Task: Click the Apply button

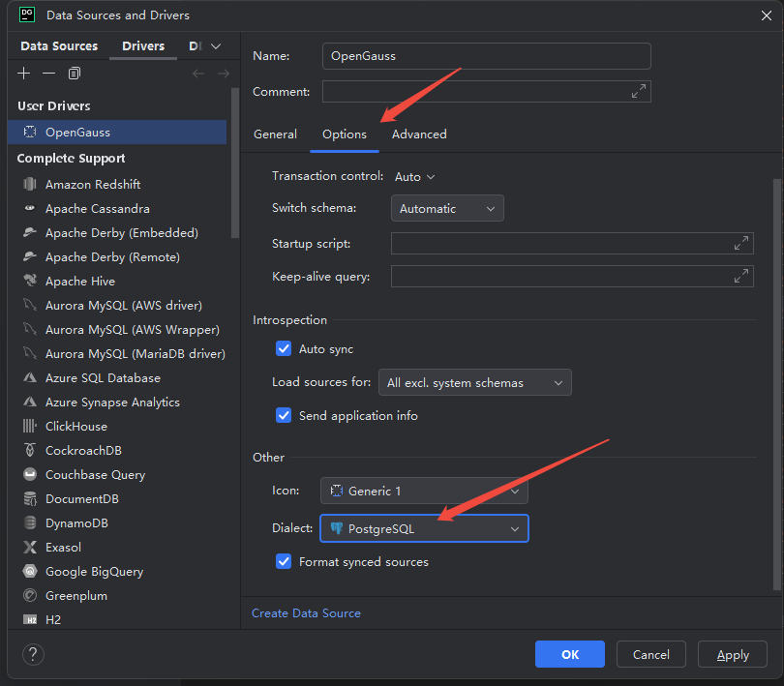Action: tap(732, 654)
